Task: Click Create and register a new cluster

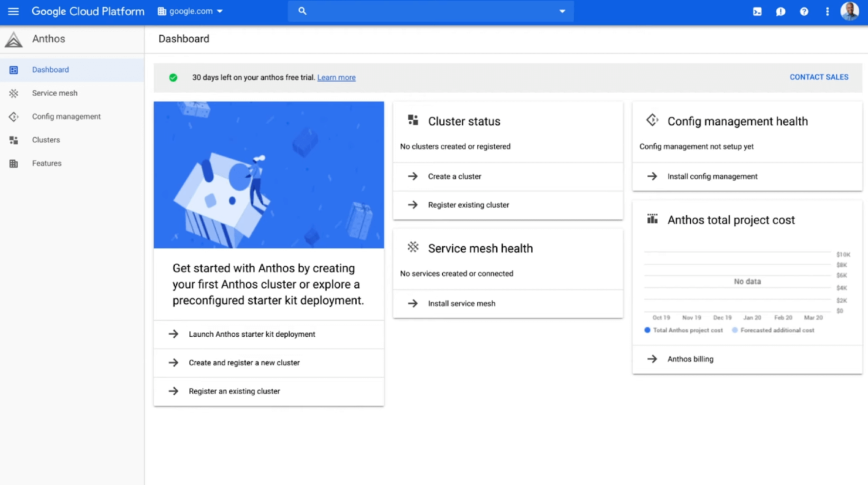Action: (245, 362)
